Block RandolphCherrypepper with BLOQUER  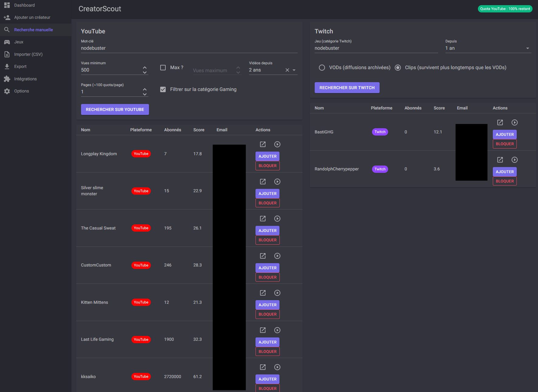[505, 181]
